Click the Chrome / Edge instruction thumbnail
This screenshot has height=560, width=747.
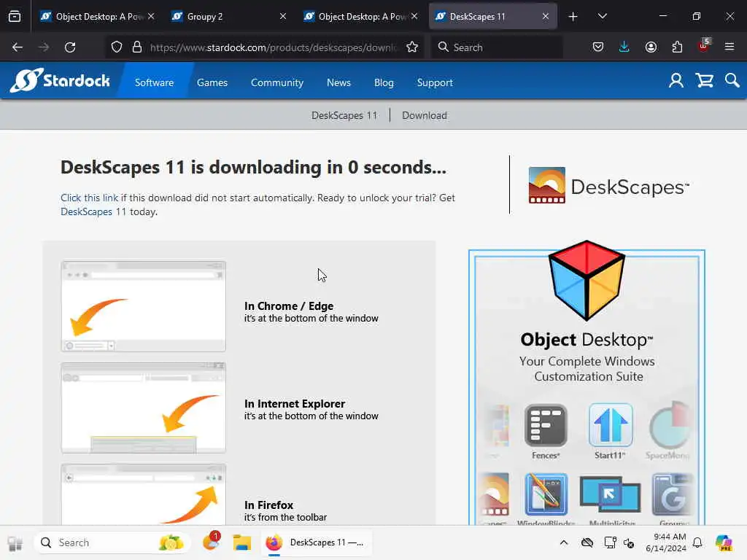(x=144, y=306)
